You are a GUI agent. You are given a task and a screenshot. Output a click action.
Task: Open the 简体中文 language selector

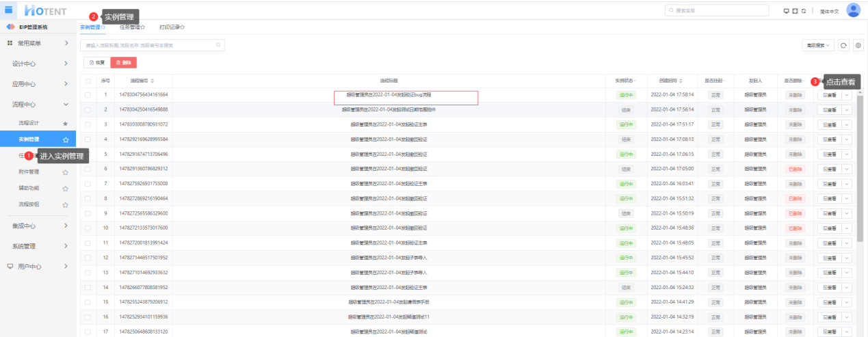[829, 11]
